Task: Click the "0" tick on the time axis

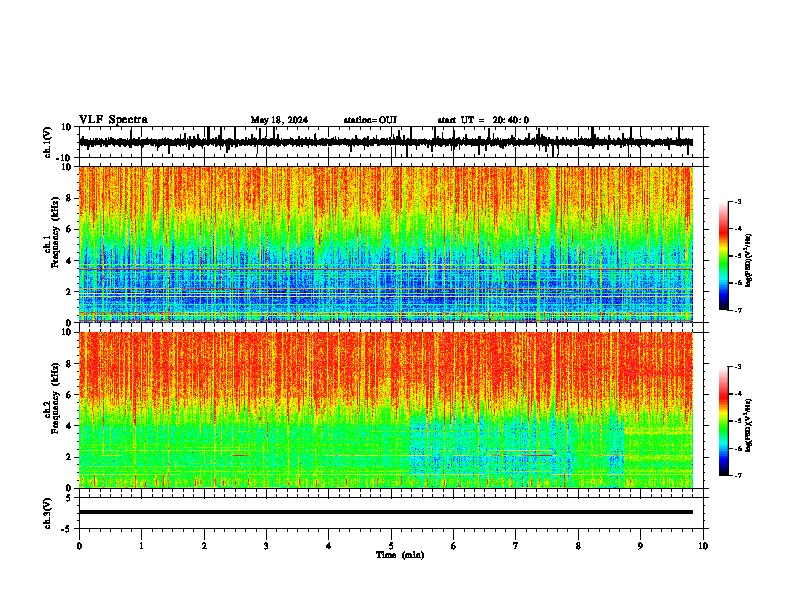Action: pyautogui.click(x=79, y=546)
